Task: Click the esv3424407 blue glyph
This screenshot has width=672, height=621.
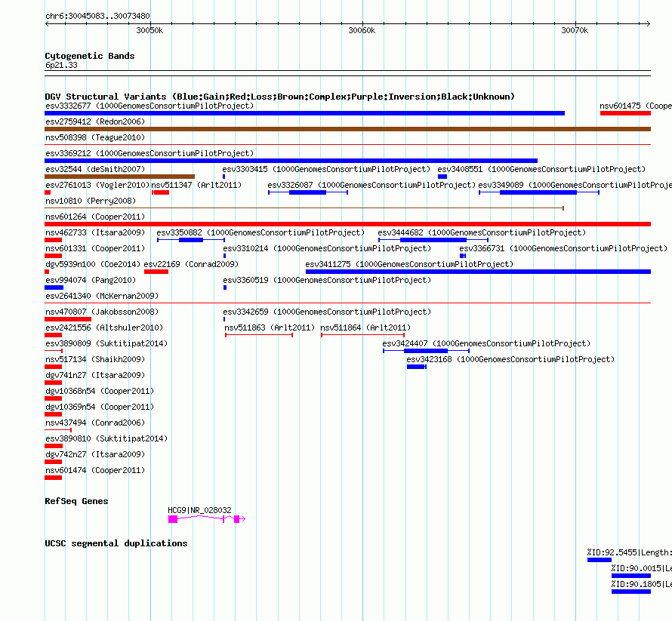Action: click(x=427, y=351)
